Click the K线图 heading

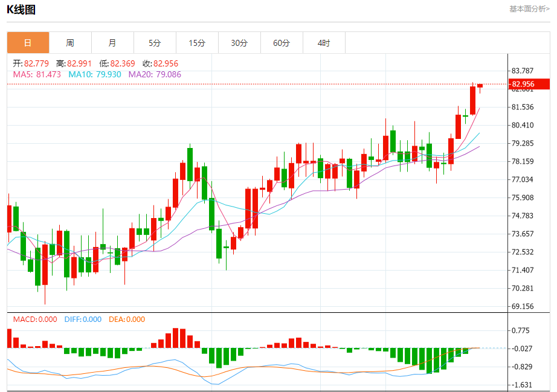coord(21,10)
